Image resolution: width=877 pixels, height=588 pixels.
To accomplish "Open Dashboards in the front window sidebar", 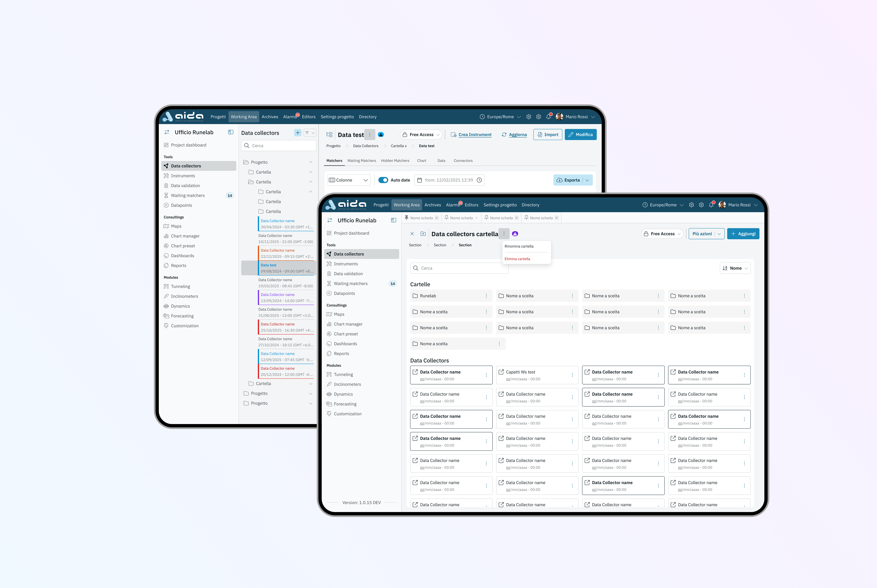I will pyautogui.click(x=362, y=344).
